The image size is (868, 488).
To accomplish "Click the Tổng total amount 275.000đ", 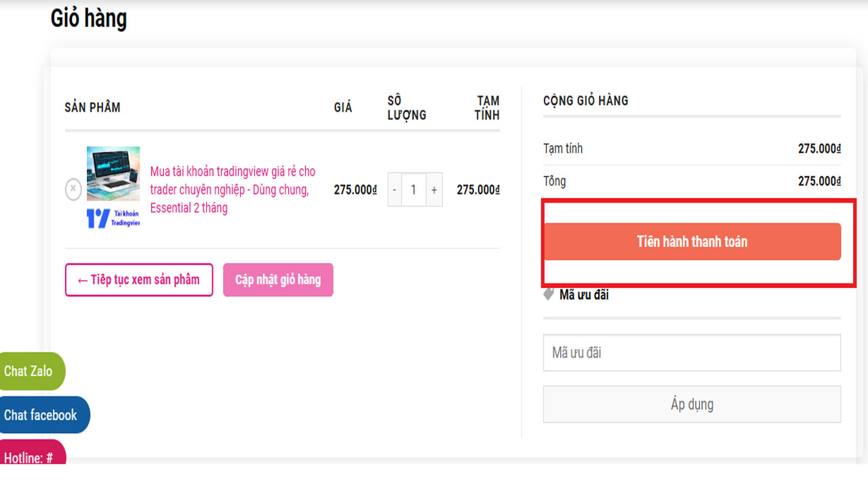I will click(x=819, y=181).
